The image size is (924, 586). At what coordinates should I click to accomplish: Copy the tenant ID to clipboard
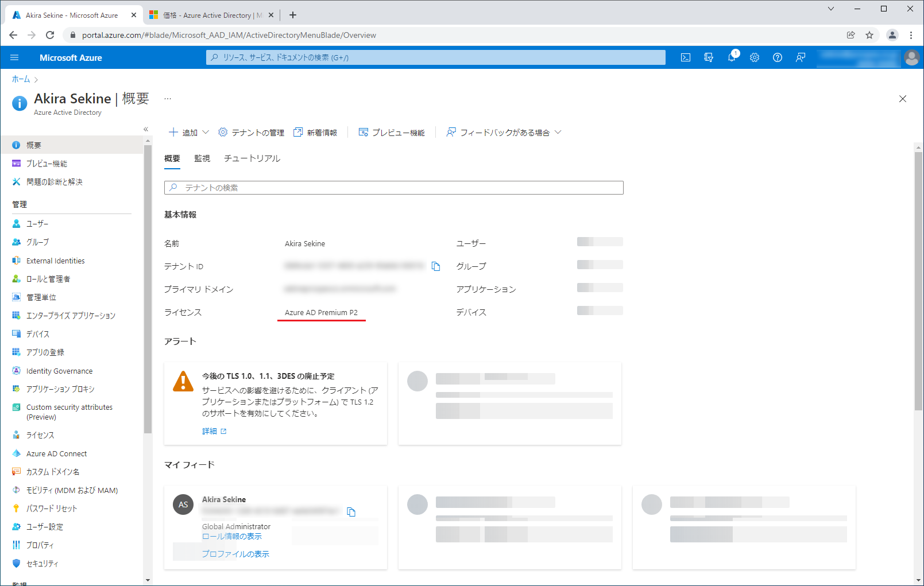pyautogui.click(x=436, y=266)
